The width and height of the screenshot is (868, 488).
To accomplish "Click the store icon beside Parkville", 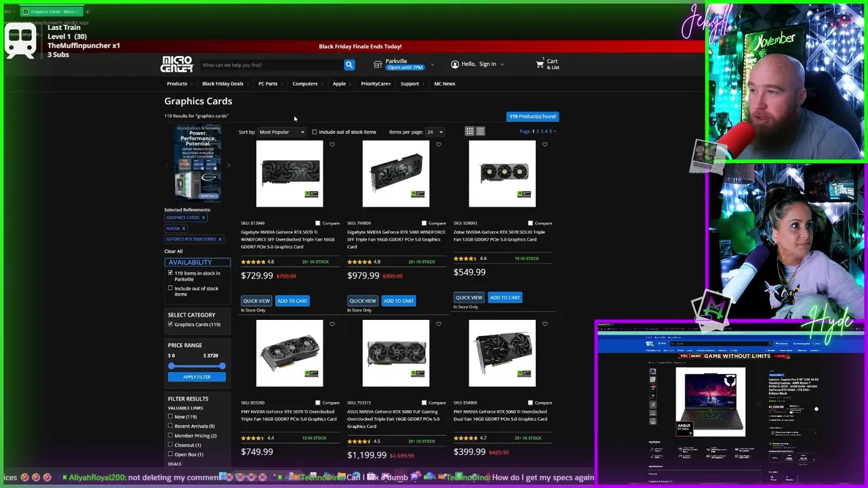I will (378, 64).
